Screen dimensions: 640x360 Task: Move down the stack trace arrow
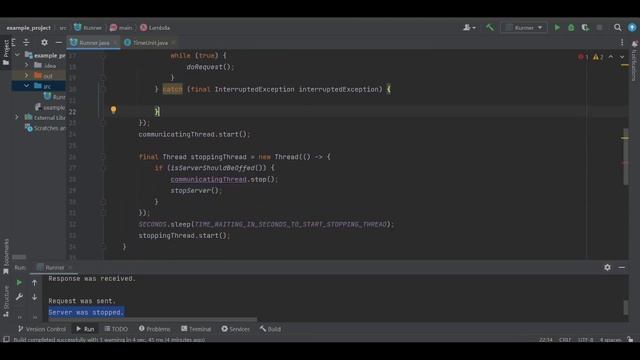click(x=35, y=297)
